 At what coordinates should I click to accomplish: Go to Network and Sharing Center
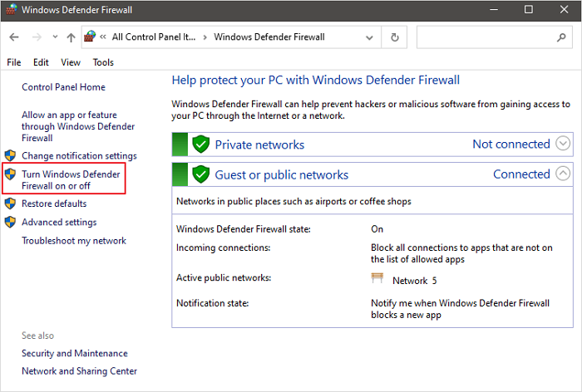click(79, 371)
